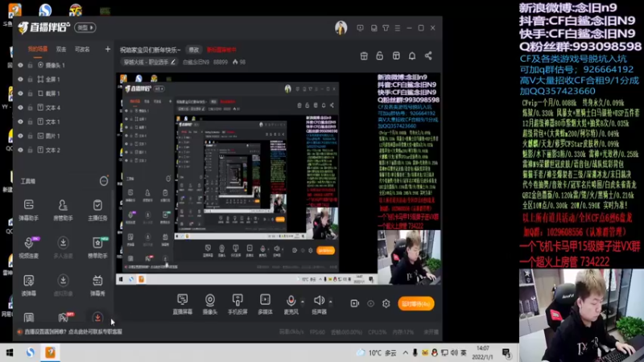This screenshot has width=644, height=362.
Task: Click the 修改 title edit button
Action: pos(194,50)
